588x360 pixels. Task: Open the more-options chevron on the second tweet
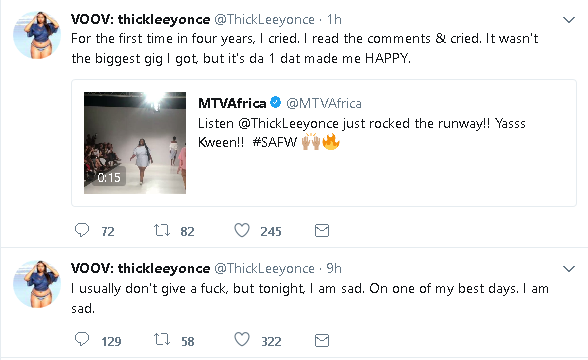(569, 268)
